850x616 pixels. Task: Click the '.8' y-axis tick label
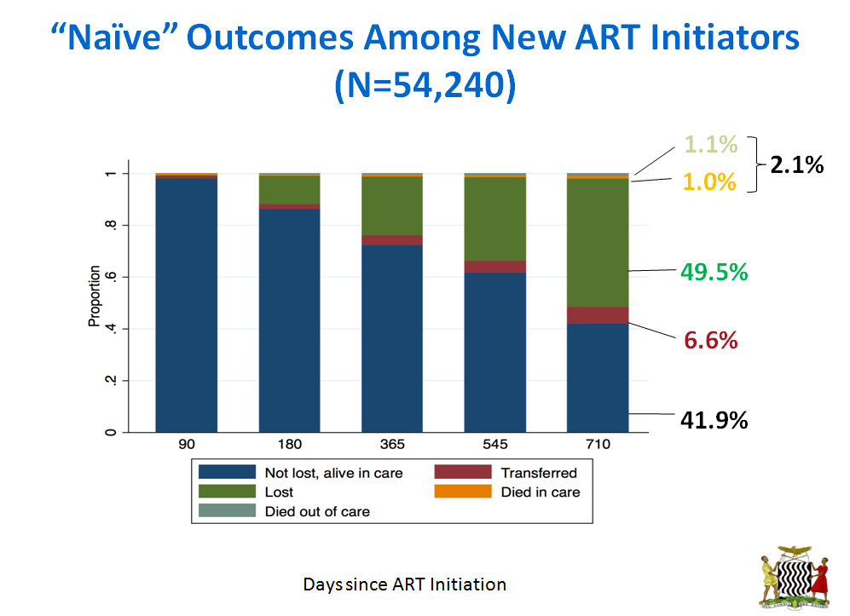tap(111, 226)
